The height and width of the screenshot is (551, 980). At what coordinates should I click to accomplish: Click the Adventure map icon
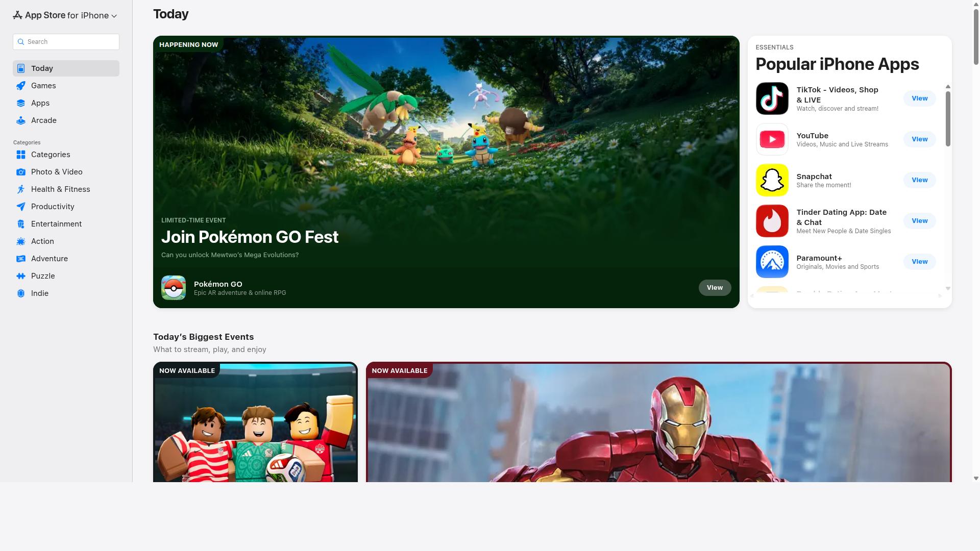(21, 259)
